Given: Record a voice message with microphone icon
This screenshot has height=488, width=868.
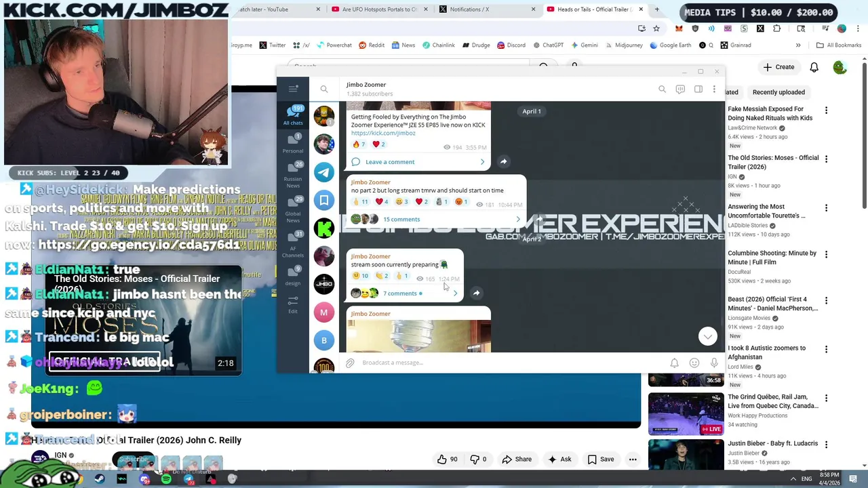Looking at the screenshot, I should [x=714, y=363].
